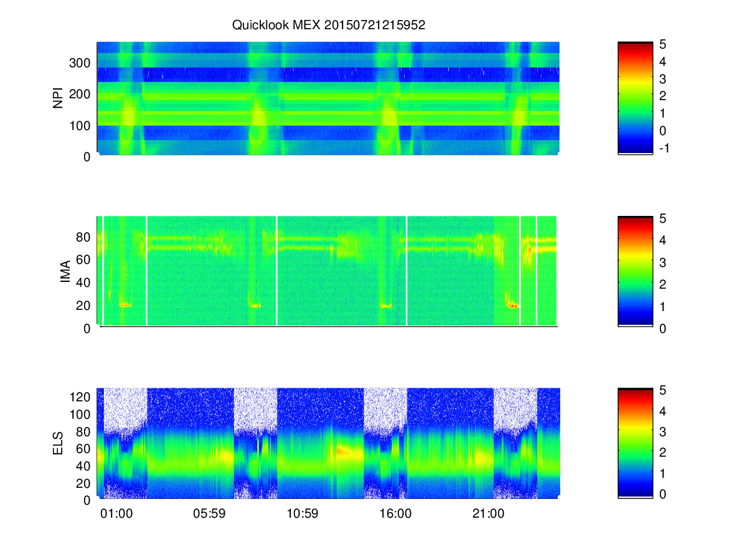
Task: Click the 0 tick on IMA axis
Action: [88, 328]
